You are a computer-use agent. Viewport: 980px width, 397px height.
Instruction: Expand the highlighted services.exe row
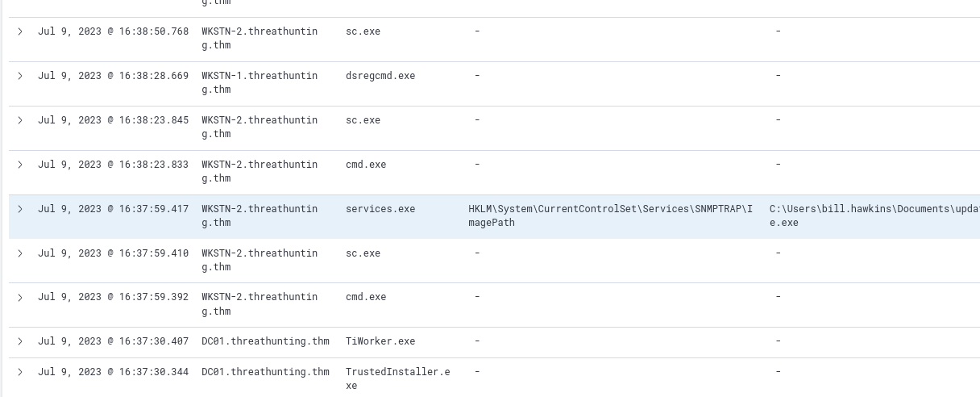(20, 209)
